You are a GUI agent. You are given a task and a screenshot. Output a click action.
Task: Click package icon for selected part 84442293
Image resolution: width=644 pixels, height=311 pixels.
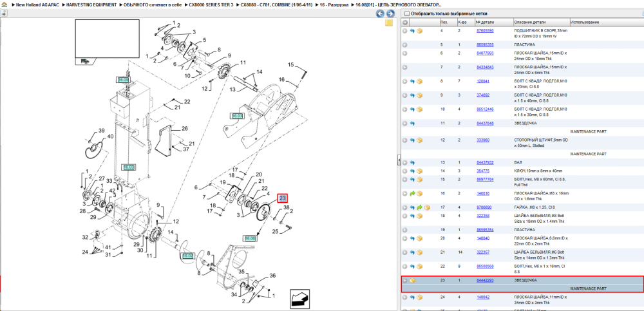coord(412,281)
